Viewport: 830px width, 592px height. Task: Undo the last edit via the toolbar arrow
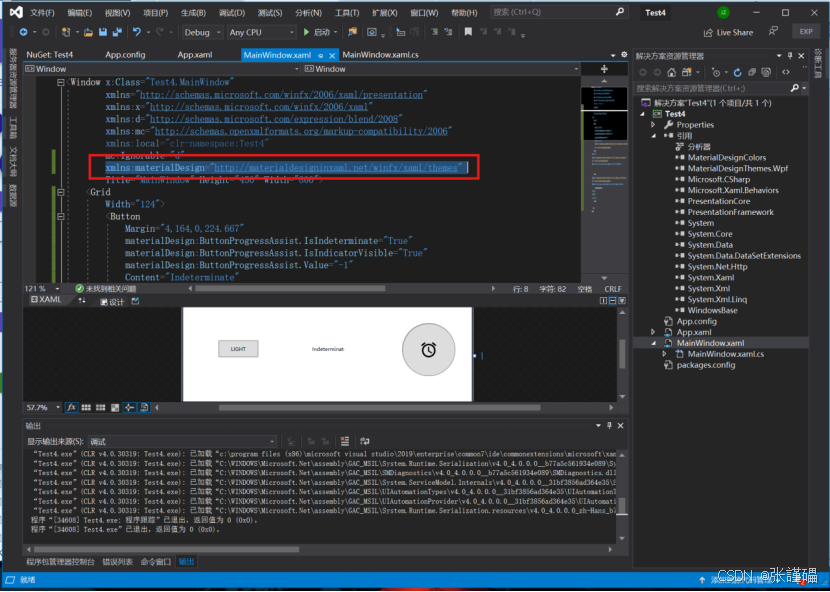136,31
